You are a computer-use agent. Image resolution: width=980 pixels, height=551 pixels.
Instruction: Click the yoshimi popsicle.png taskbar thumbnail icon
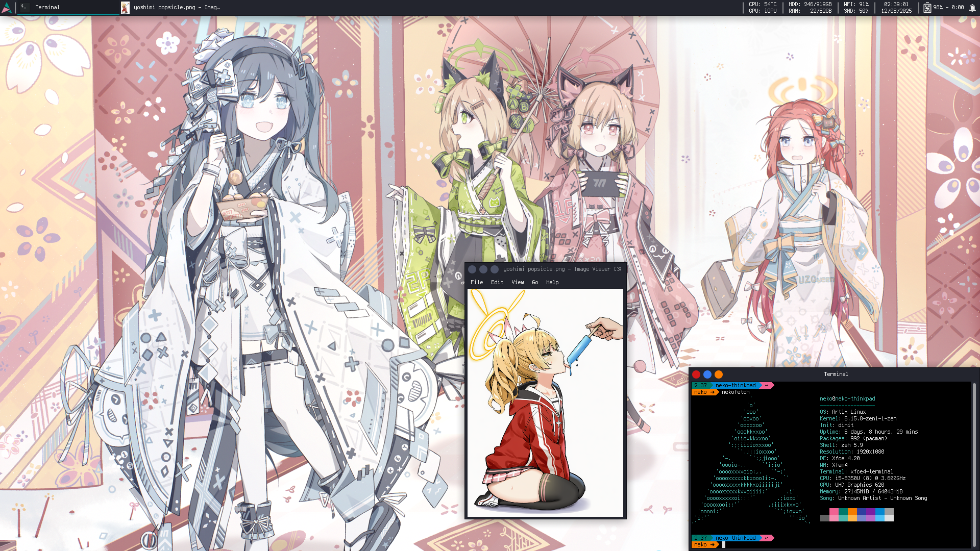pyautogui.click(x=125, y=7)
